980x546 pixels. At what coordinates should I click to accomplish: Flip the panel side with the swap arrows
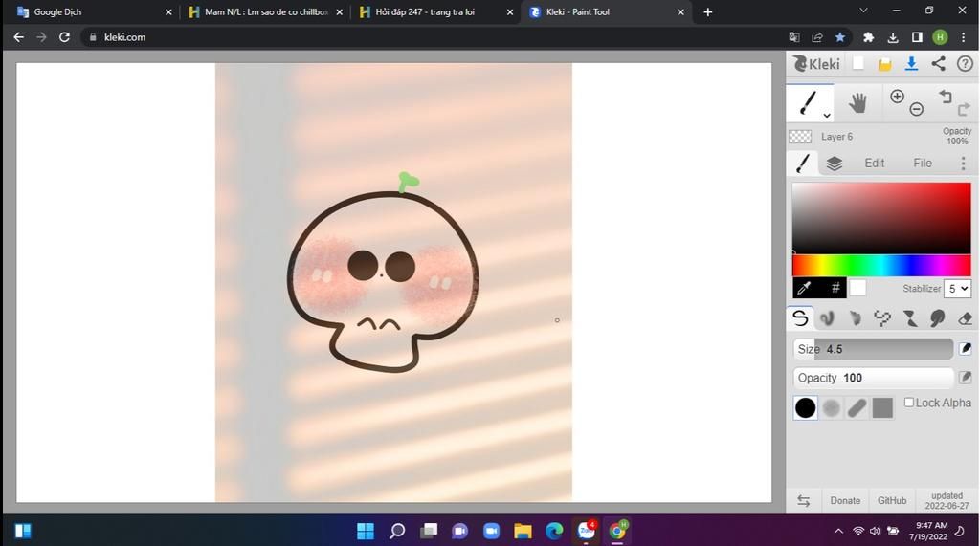(x=803, y=500)
